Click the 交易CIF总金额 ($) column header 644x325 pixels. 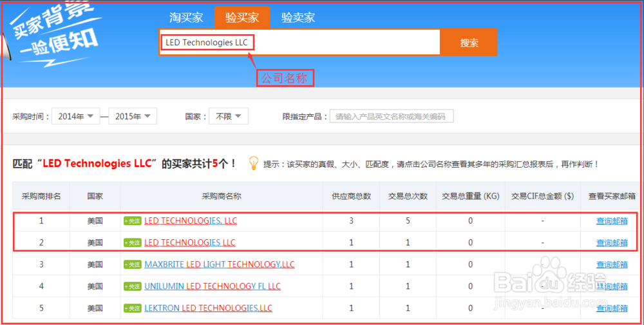[542, 196]
